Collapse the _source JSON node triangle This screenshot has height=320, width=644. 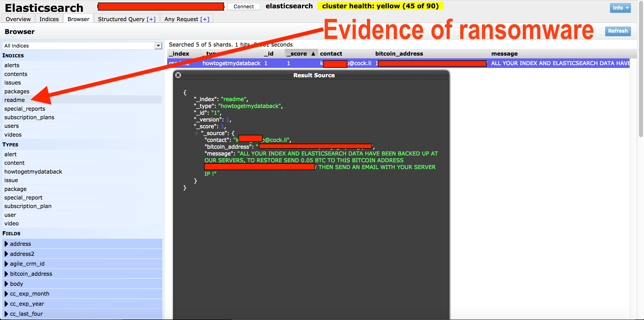click(x=196, y=134)
